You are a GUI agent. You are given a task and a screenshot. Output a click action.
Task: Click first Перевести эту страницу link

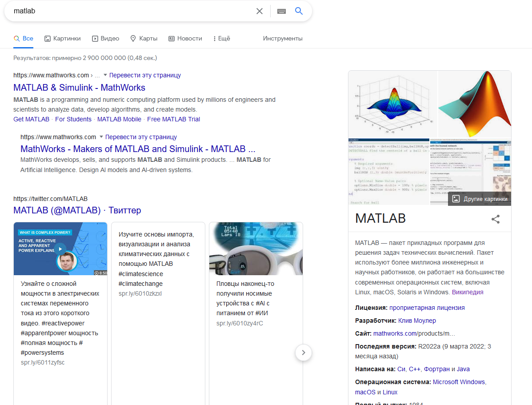pyautogui.click(x=145, y=76)
